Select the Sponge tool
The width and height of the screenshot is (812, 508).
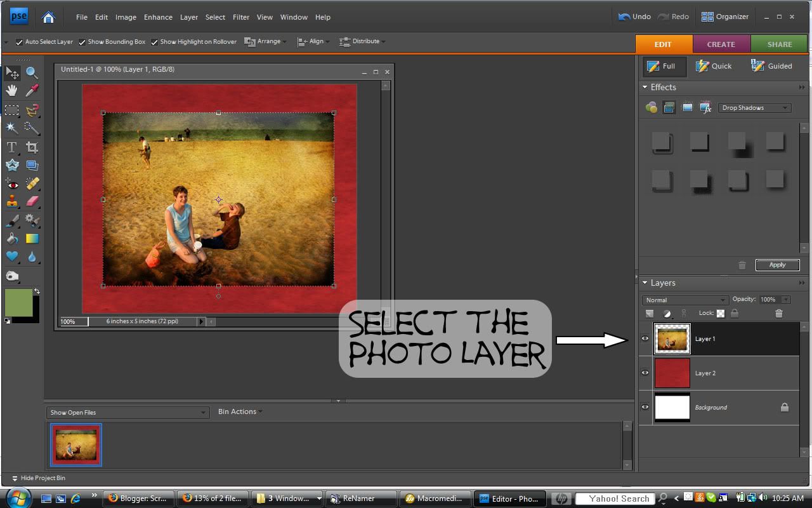pyautogui.click(x=12, y=276)
